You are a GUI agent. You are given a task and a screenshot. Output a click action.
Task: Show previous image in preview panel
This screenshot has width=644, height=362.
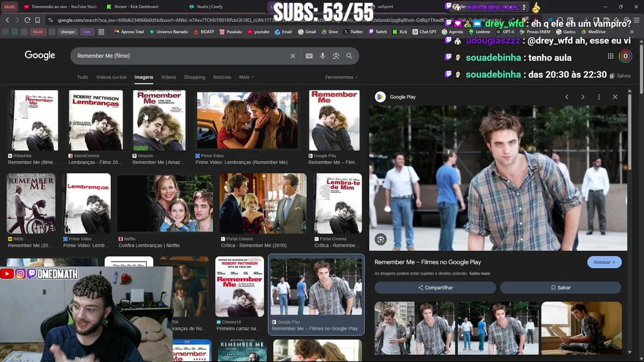point(567,97)
